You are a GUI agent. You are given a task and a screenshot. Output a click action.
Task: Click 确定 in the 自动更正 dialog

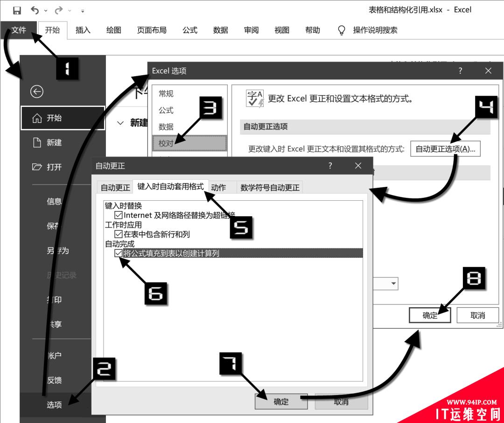coord(281,402)
